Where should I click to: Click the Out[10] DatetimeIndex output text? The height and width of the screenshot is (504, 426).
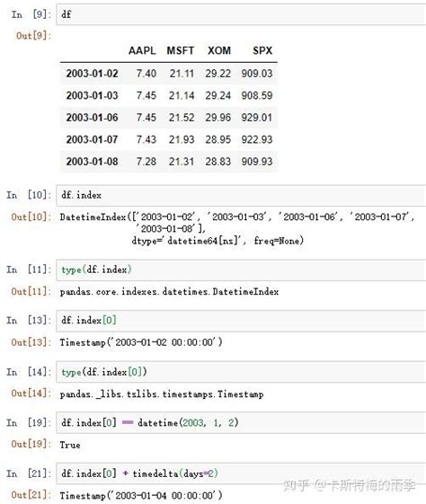pos(237,229)
